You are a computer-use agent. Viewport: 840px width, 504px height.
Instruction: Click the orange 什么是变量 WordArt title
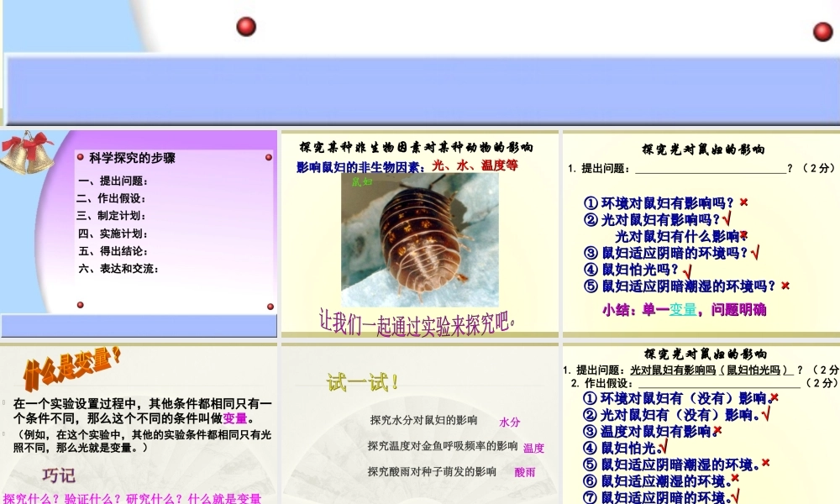click(72, 368)
